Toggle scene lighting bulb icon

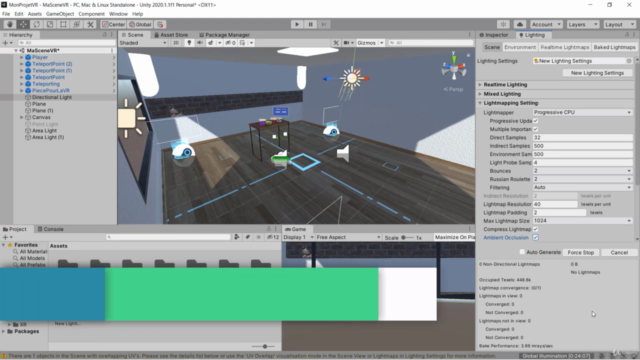(189, 43)
